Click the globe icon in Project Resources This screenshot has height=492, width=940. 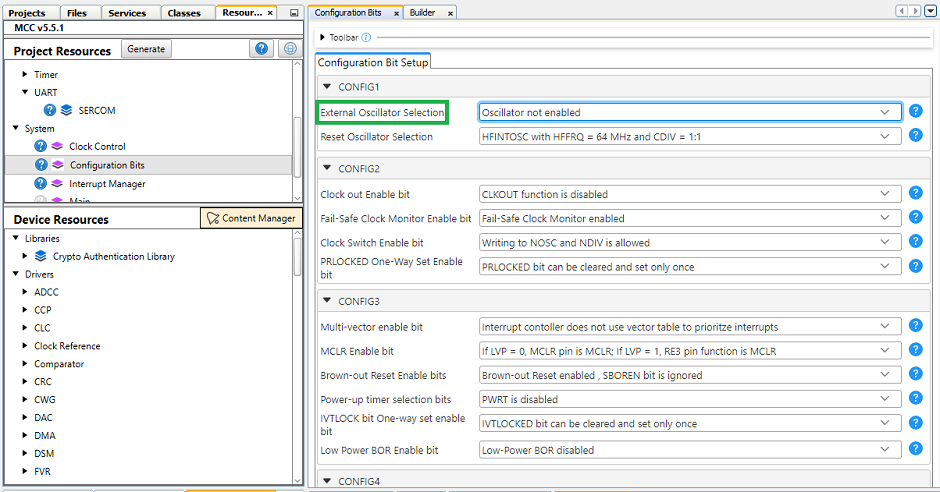pos(290,49)
